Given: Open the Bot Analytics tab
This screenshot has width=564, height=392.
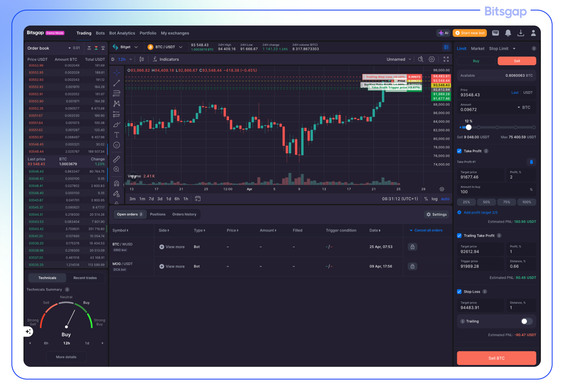Looking at the screenshot, I should coord(122,33).
